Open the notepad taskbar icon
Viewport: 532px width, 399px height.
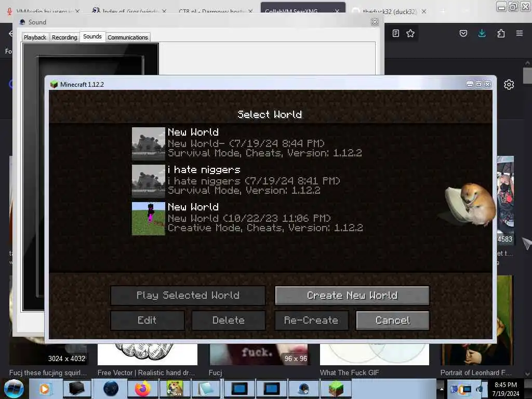click(206, 389)
